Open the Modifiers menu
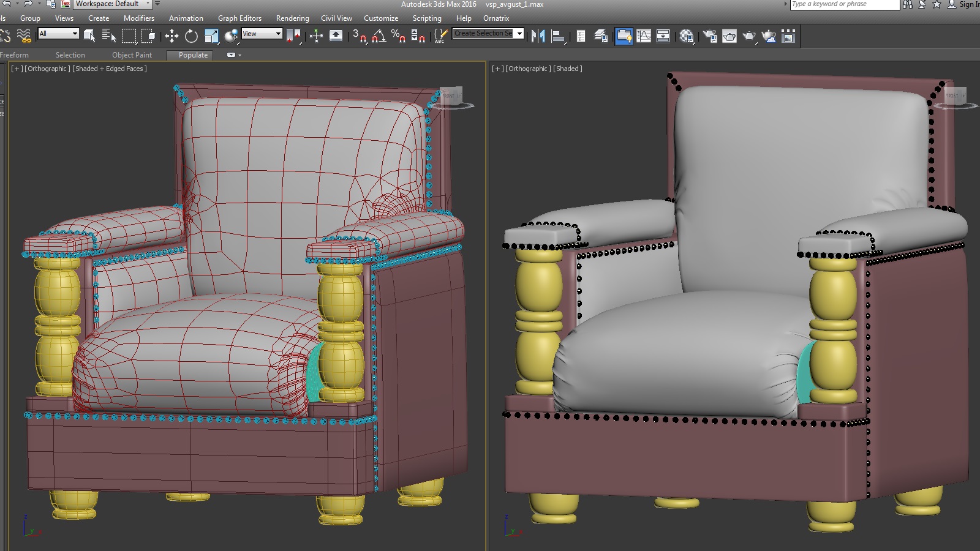980x551 pixels. [x=139, y=18]
